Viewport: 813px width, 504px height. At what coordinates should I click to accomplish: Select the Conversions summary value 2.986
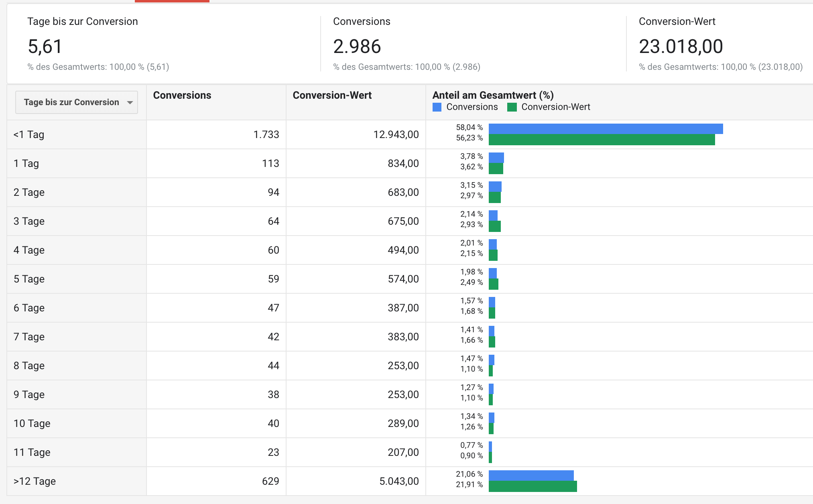tap(357, 46)
